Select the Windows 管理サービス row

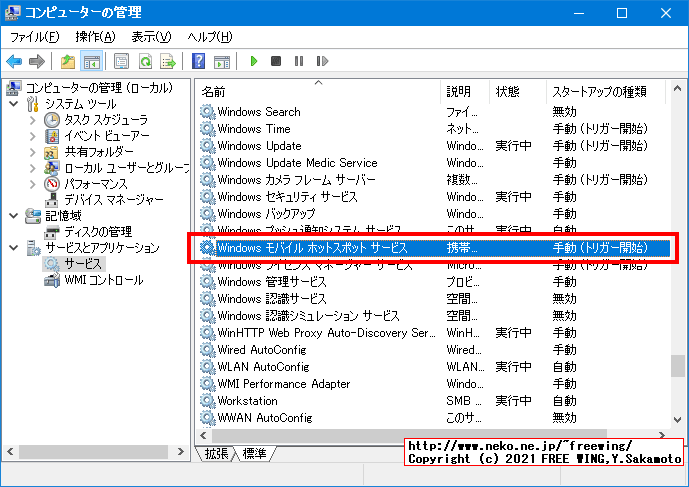pos(435,282)
